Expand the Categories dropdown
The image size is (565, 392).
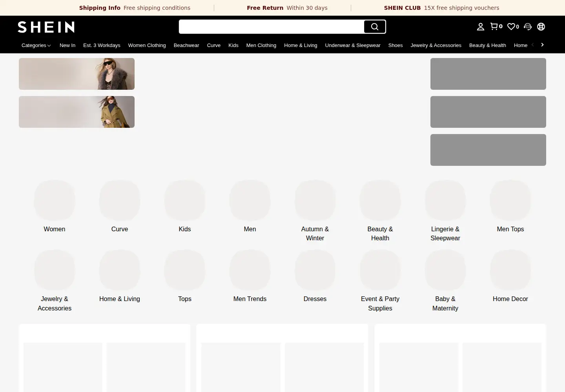[36, 45]
